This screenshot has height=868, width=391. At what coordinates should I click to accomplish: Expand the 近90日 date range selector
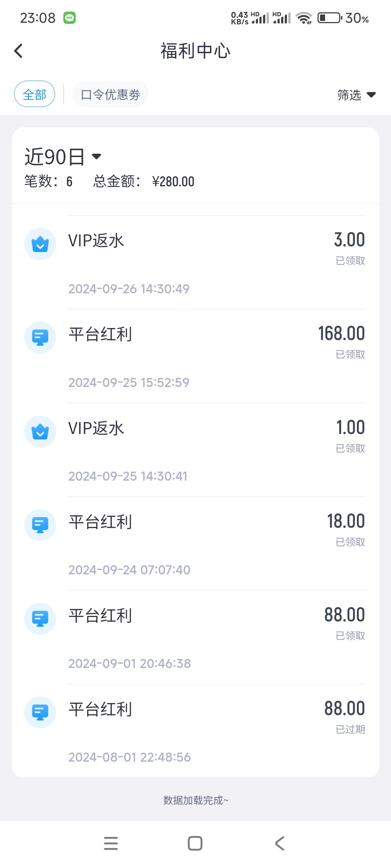(x=62, y=157)
